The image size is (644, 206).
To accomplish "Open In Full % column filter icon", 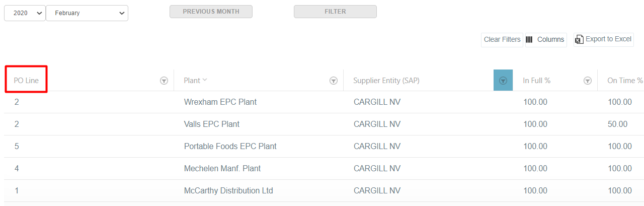I will pyautogui.click(x=587, y=81).
